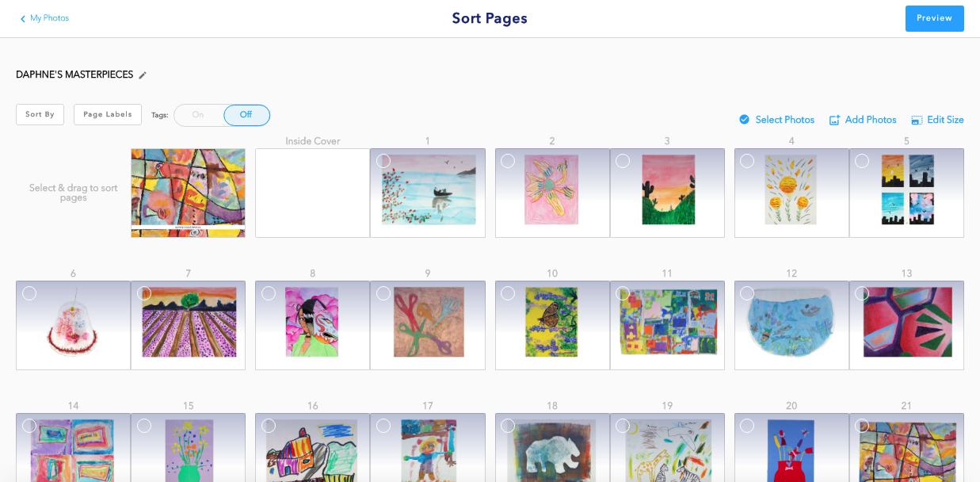Switch tags toggle to On
The width and height of the screenshot is (980, 482).
(x=198, y=115)
